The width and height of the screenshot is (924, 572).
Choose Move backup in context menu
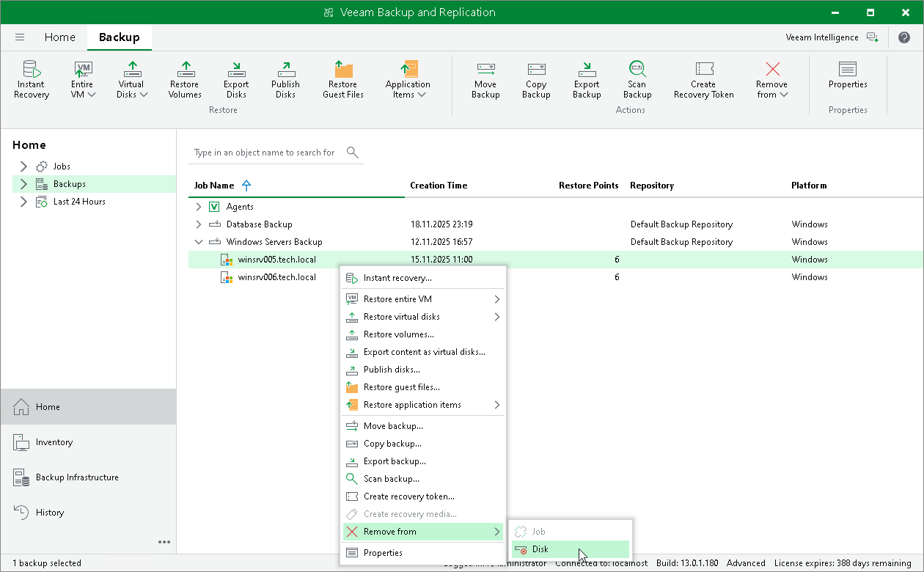(x=423, y=426)
